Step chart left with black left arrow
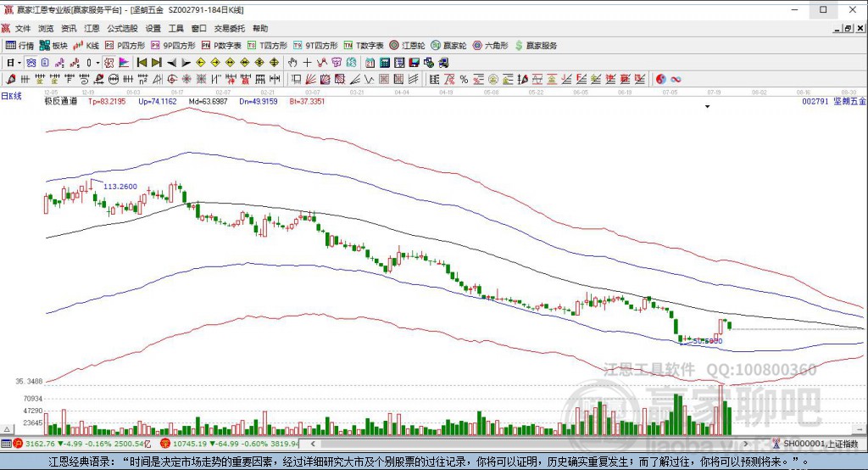This screenshot has height=470, width=868. [171, 63]
